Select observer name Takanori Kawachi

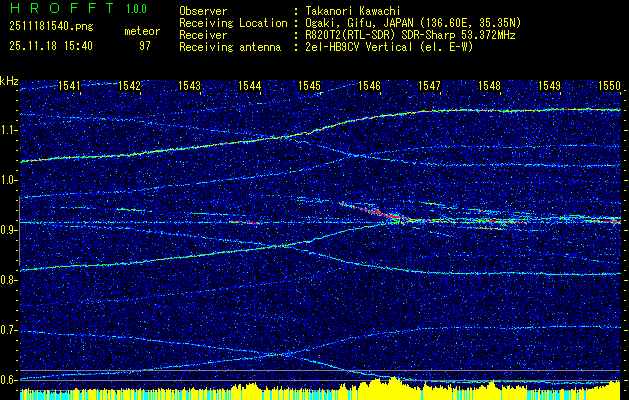click(352, 11)
